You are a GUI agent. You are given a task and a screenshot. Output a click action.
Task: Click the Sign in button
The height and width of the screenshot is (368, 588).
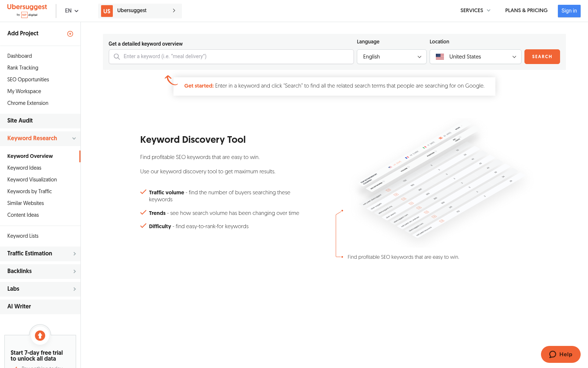(569, 11)
